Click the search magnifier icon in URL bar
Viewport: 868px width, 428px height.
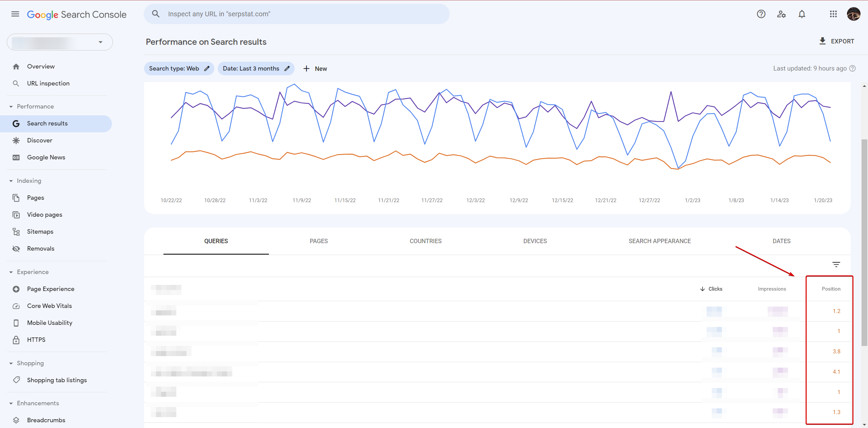[156, 14]
